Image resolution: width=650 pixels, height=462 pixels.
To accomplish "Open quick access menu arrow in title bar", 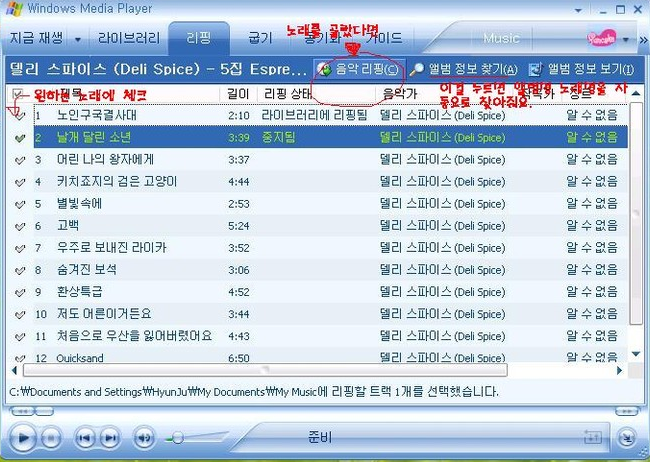I will pyautogui.click(x=578, y=10).
